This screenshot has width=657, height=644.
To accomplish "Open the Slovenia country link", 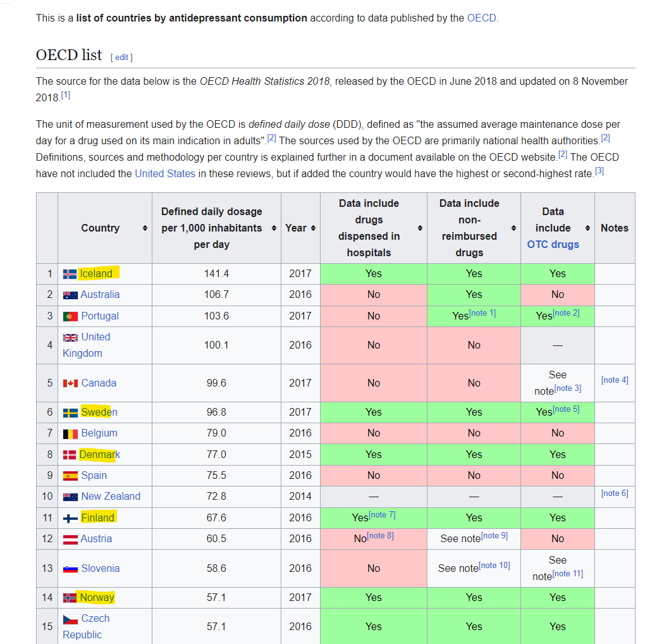I will (101, 569).
